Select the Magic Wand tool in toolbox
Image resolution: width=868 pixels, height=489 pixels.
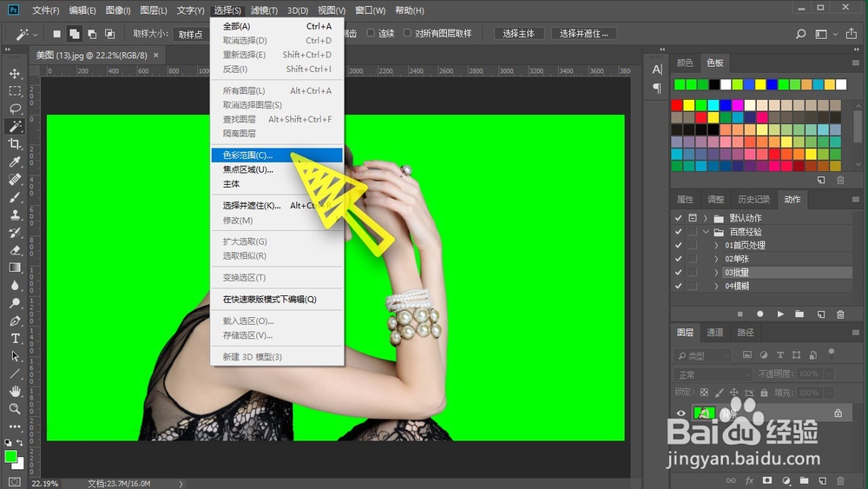point(15,126)
